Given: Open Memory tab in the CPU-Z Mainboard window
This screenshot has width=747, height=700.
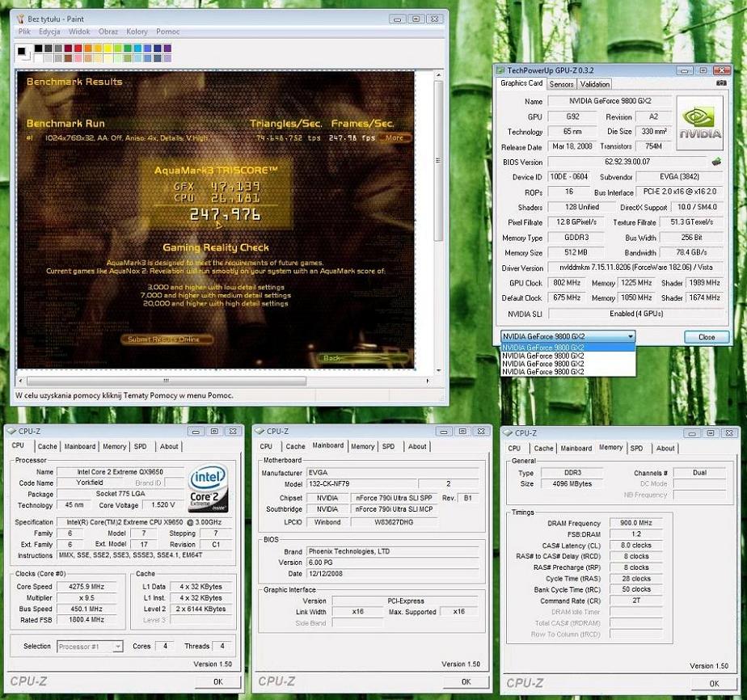Looking at the screenshot, I should tap(362, 446).
